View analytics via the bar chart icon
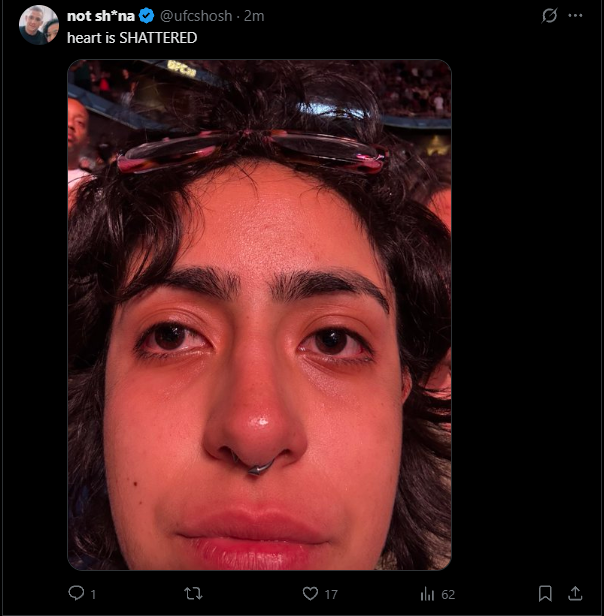Viewport: 604px width, 616px height. click(427, 594)
